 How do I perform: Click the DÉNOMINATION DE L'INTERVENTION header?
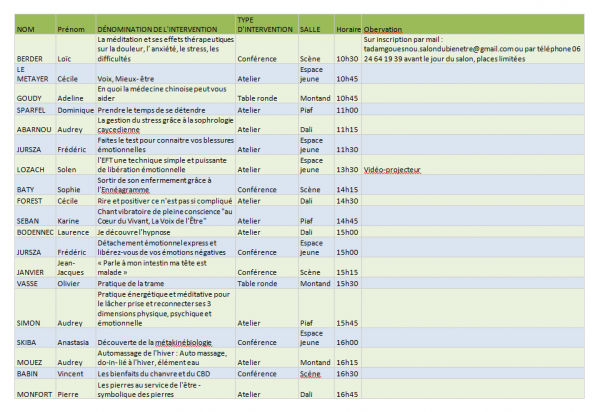[165, 24]
